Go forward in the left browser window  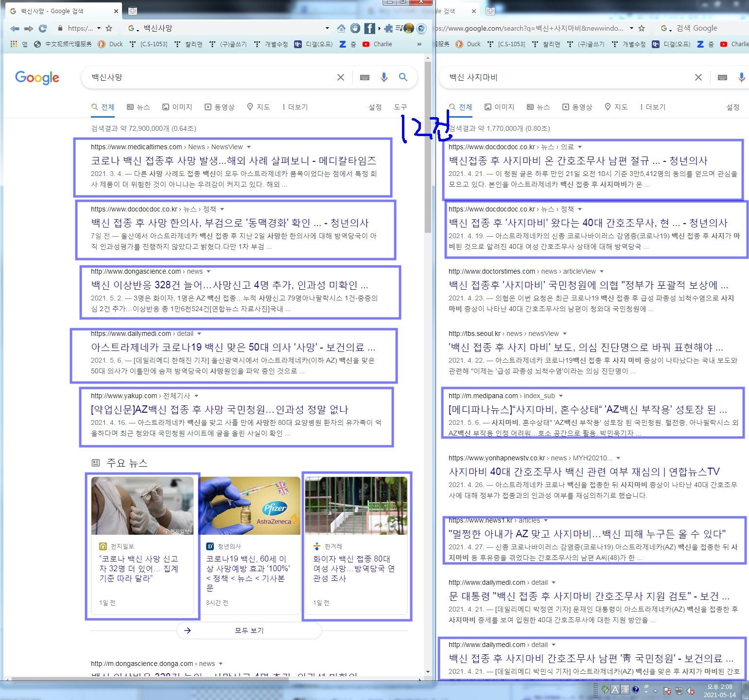[29, 29]
